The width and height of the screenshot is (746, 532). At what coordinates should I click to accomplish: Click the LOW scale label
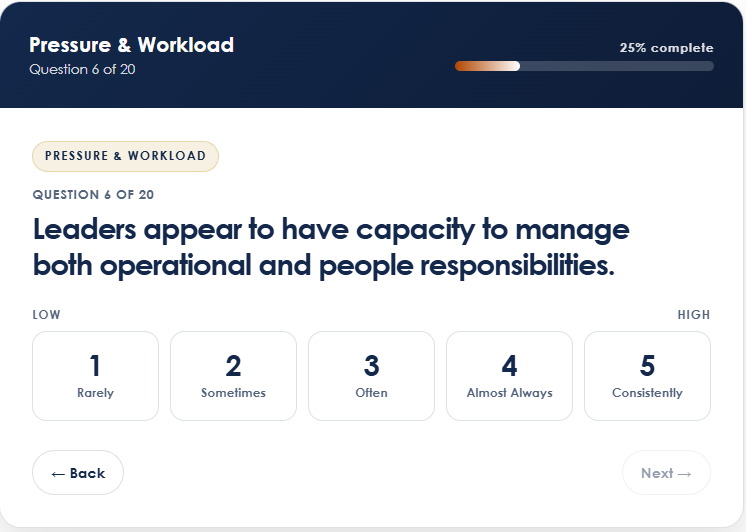[47, 315]
